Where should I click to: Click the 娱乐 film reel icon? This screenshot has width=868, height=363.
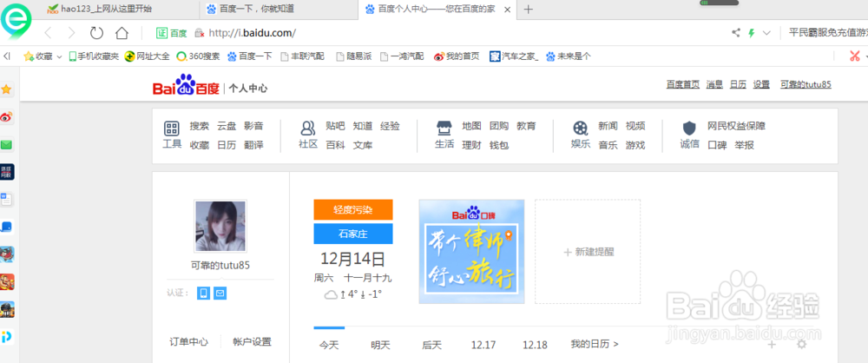click(580, 129)
